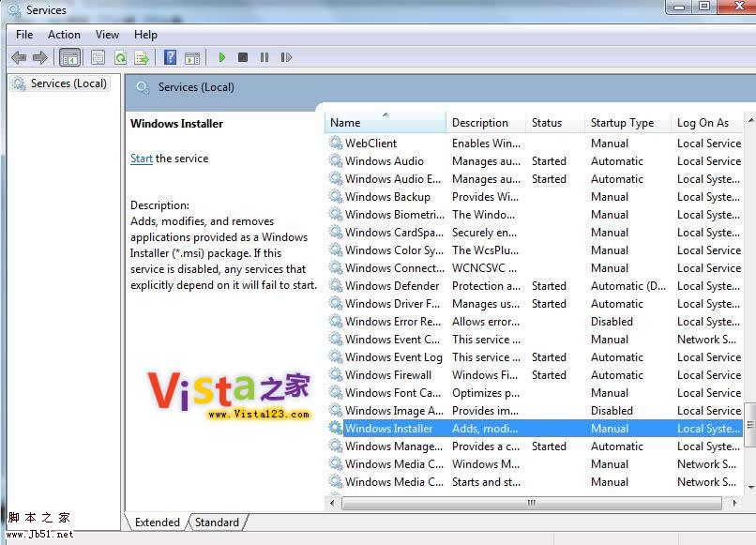Select the Windows Connect... service row
Viewport: 756px width, 545px height.
[535, 267]
